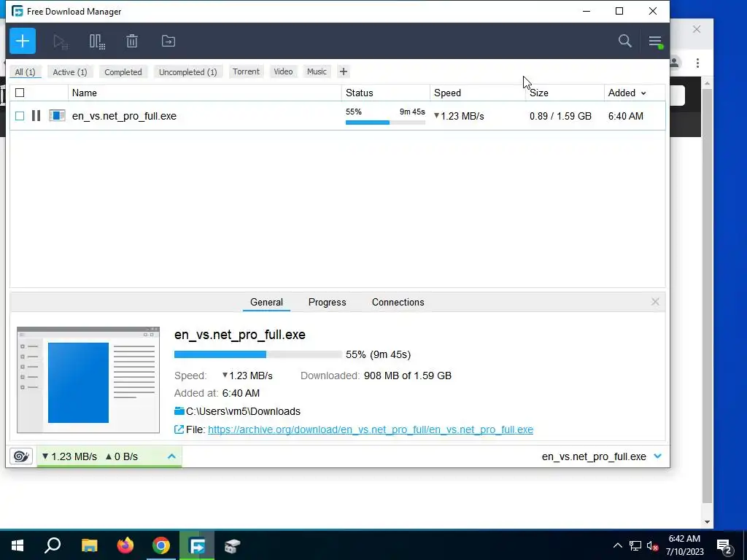Select the Music filter tag

point(317,71)
